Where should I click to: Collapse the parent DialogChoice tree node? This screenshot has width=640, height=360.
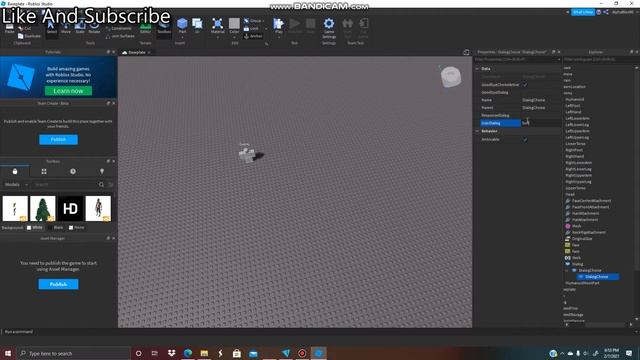point(567,270)
